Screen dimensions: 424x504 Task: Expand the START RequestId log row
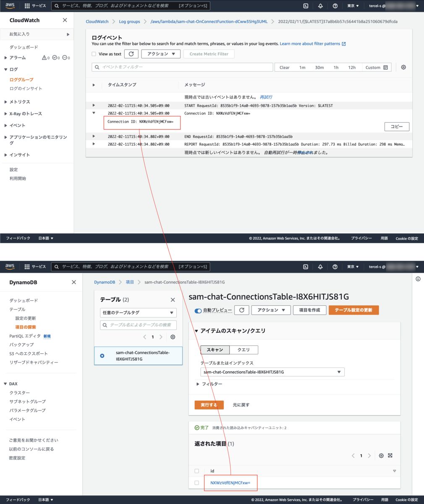(x=94, y=105)
